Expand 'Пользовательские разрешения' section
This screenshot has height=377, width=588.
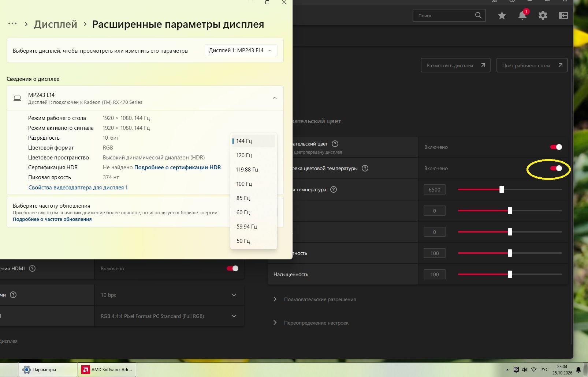pyautogui.click(x=315, y=299)
